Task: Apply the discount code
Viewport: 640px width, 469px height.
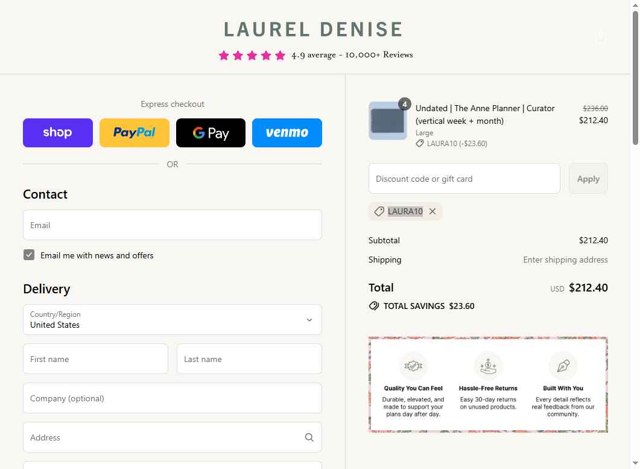Action: tap(588, 179)
